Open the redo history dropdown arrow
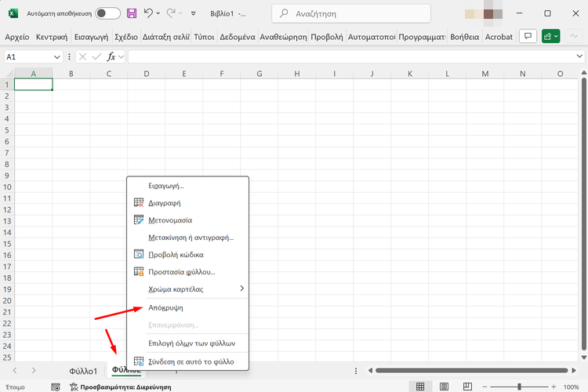The image size is (588, 392). 180,13
